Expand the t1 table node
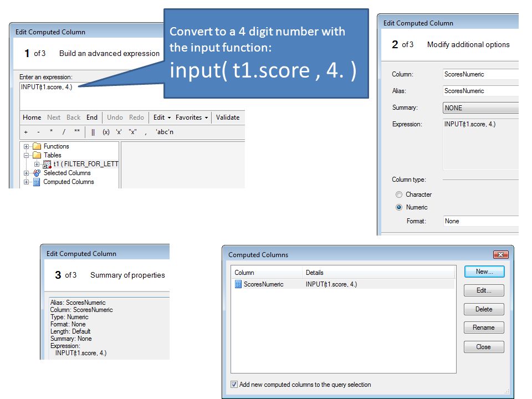Viewport: 532px width, 399px height. click(x=37, y=164)
